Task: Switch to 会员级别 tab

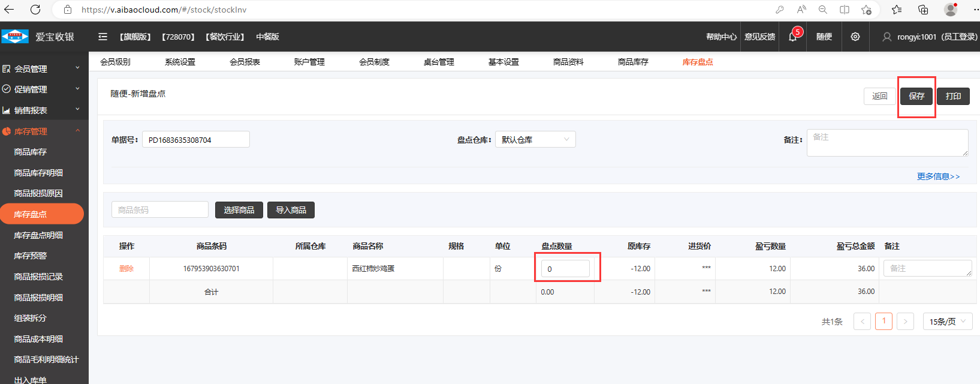Action: pos(115,62)
